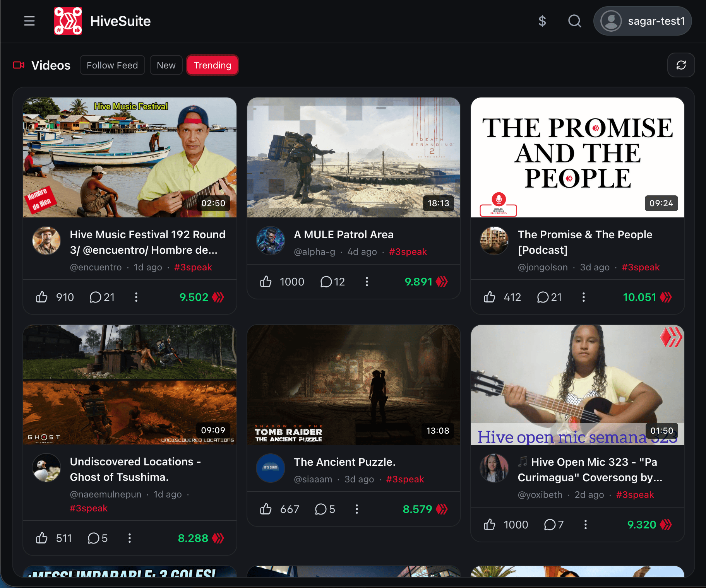The image size is (706, 588).
Task: Open the title The Ancient Puzzle.
Action: click(344, 462)
